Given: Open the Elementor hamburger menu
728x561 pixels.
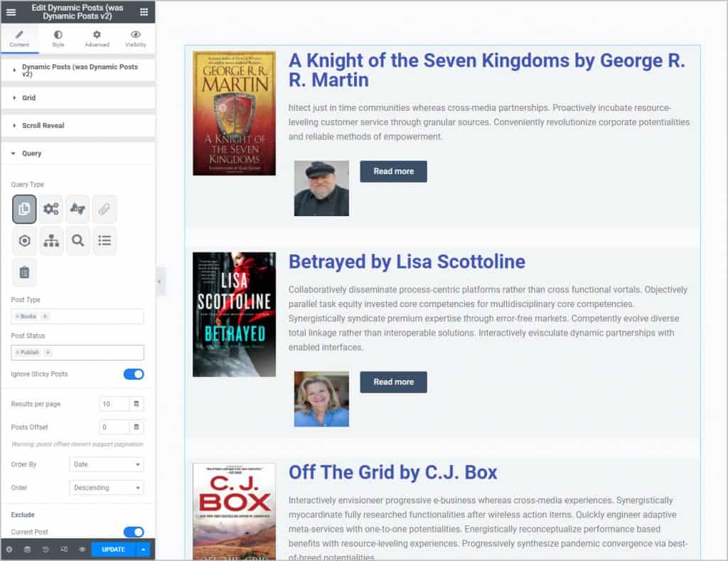Looking at the screenshot, I should pos(11,11).
